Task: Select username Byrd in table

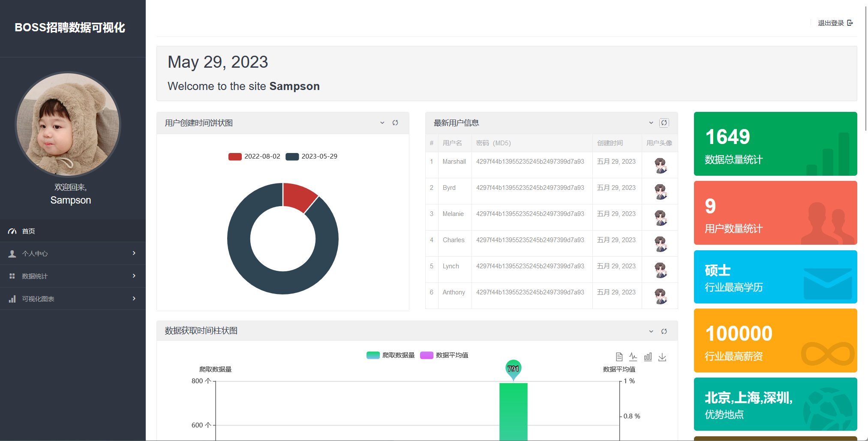Action: pos(449,188)
